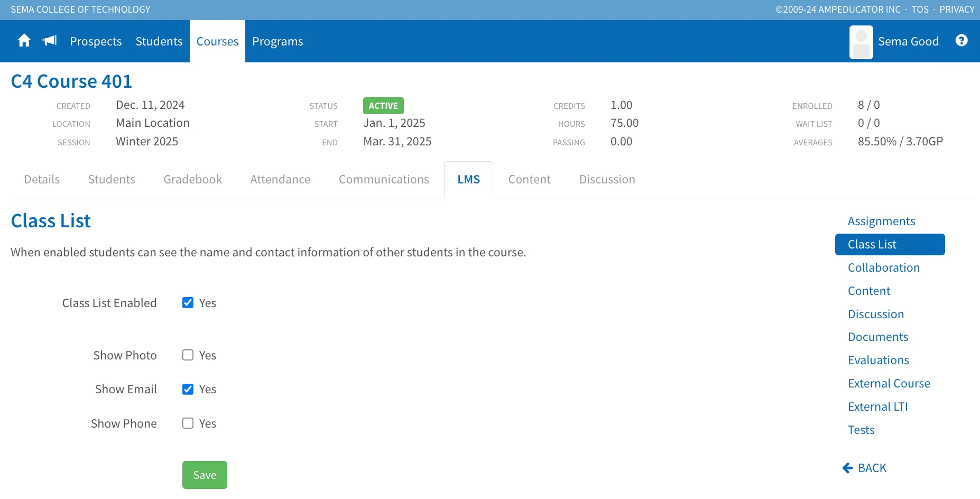Open the Students menu in top navigation
The width and height of the screenshot is (980, 499).
click(159, 41)
